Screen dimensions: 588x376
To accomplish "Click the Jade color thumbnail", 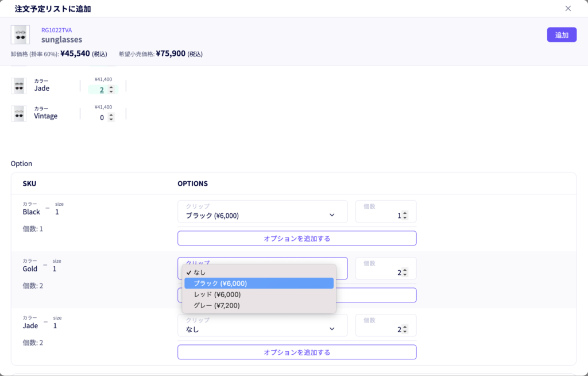I will [19, 86].
